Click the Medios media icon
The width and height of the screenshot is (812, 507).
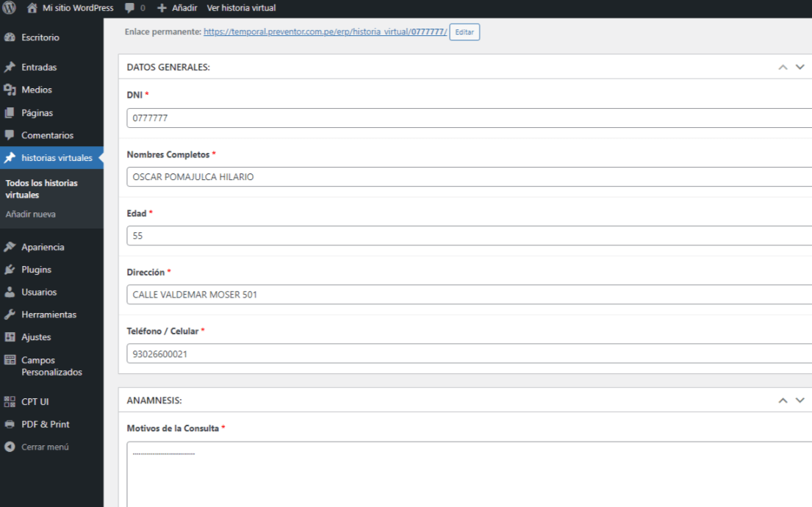10,90
